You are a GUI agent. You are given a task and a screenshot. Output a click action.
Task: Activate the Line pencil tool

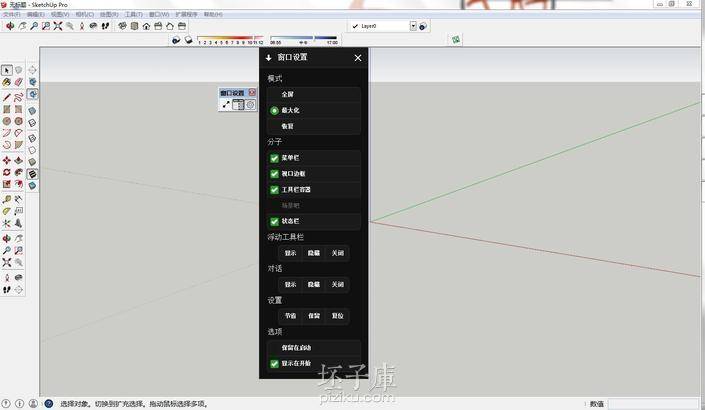pos(6,97)
